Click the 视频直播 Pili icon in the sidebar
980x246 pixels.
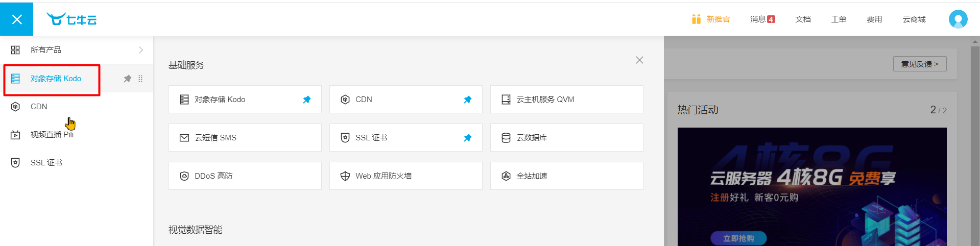[x=15, y=135]
